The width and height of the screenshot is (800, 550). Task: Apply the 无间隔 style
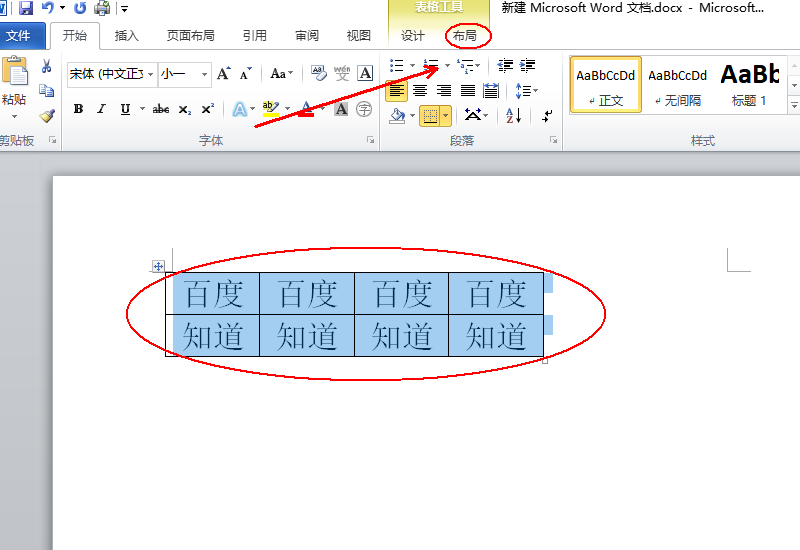pos(678,84)
